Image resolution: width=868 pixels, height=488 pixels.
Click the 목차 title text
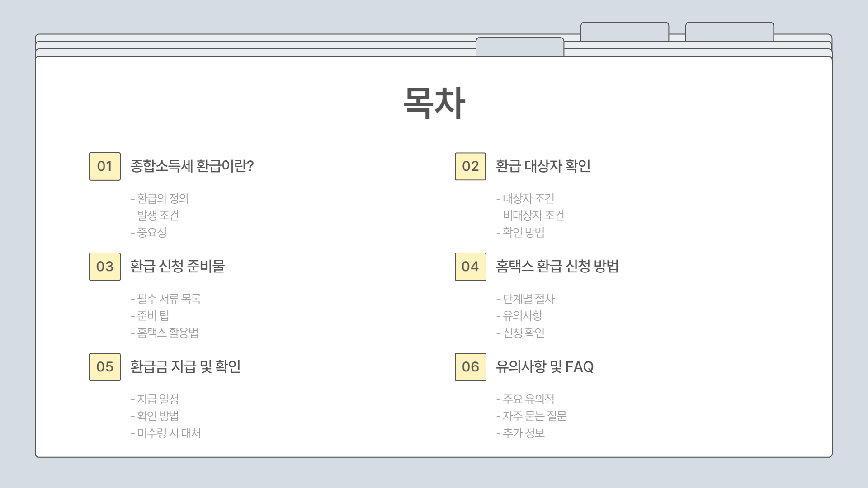tap(434, 103)
